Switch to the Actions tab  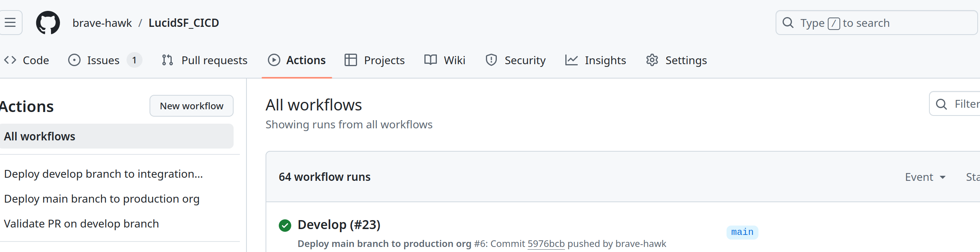point(297,60)
